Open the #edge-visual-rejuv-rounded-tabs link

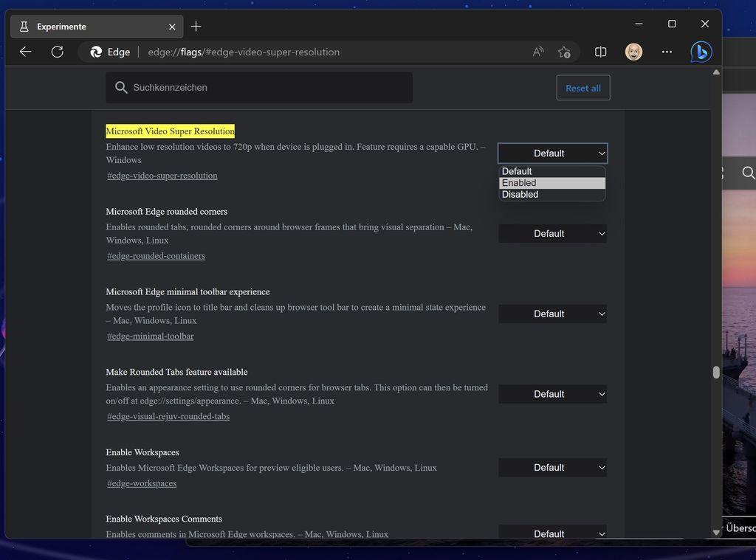coord(168,416)
